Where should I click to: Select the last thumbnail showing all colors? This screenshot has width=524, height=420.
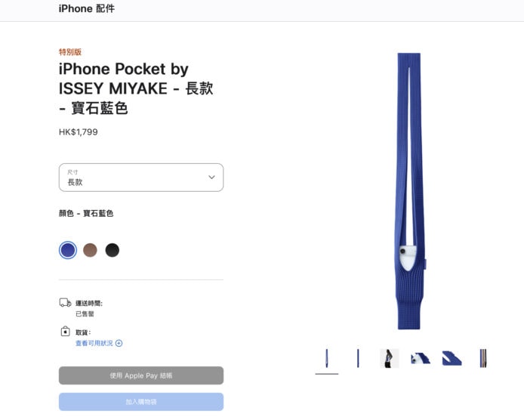[483, 358]
